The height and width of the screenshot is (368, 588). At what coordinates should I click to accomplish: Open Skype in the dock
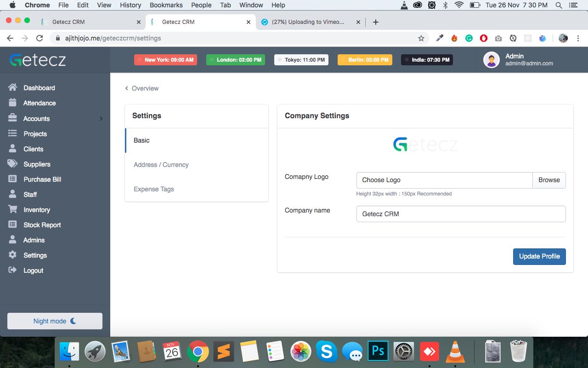[327, 352]
